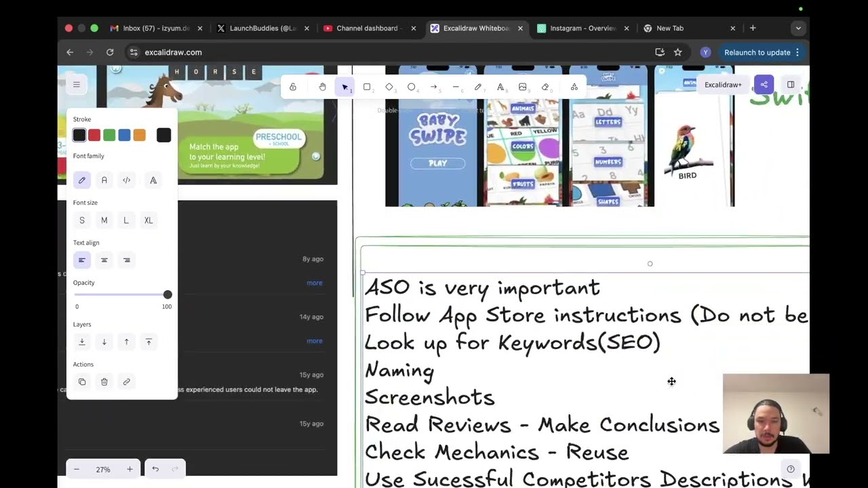This screenshot has height=488, width=868.
Task: Bookmark this page with the star
Action: click(x=677, y=52)
